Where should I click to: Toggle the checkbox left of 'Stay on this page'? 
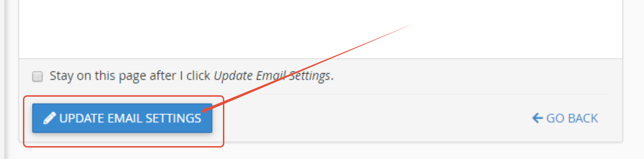(x=38, y=76)
